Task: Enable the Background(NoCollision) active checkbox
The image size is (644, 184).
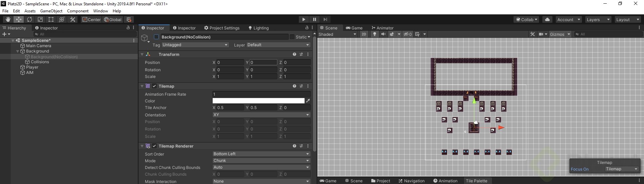Action: coord(156,37)
